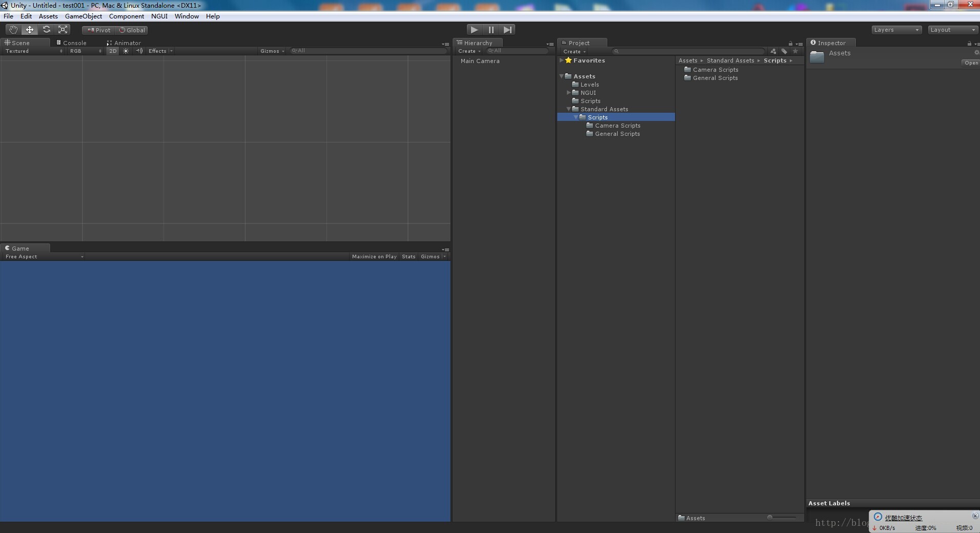Screen dimensions: 980x533
Task: Open the Assets menu
Action: [x=48, y=16]
